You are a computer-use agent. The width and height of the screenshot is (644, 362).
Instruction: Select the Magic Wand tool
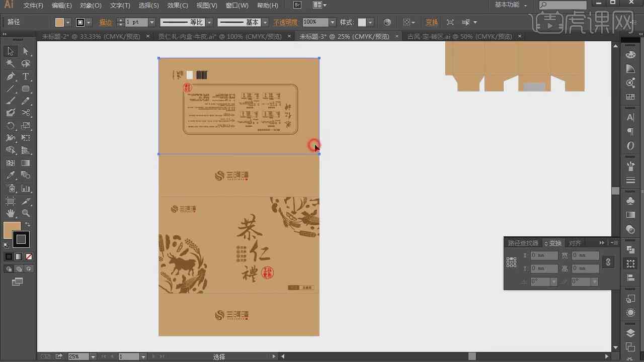click(10, 64)
